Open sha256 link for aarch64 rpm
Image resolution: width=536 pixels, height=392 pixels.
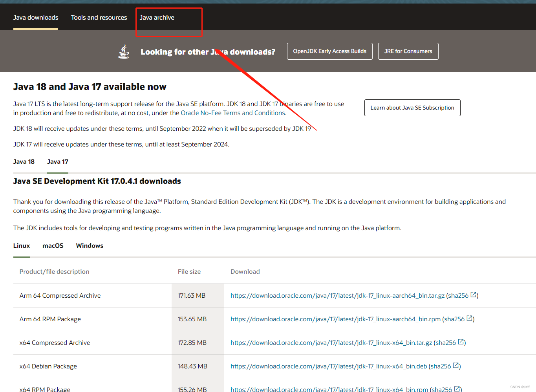(454, 319)
